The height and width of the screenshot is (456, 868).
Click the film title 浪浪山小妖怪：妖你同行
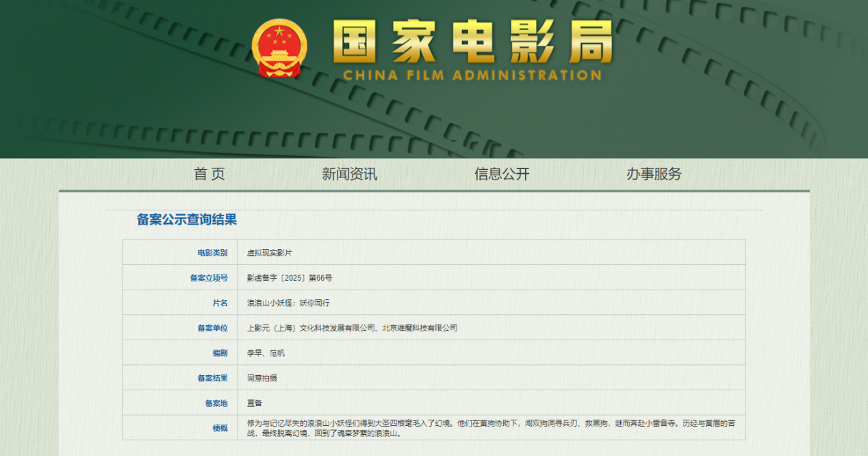click(x=288, y=303)
